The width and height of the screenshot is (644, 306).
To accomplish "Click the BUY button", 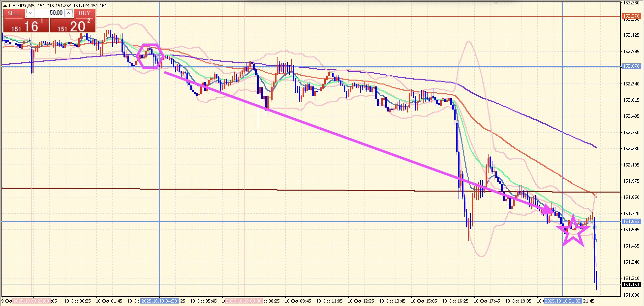I will 84,13.
